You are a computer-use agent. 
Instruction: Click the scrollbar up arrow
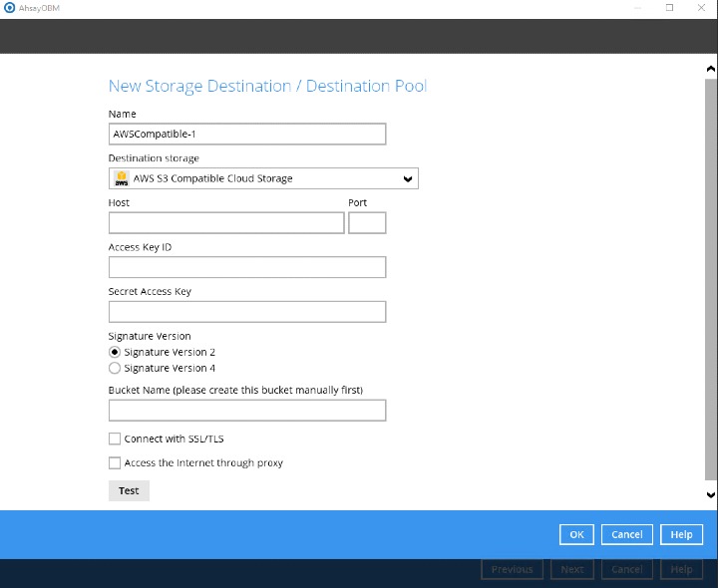click(x=710, y=70)
